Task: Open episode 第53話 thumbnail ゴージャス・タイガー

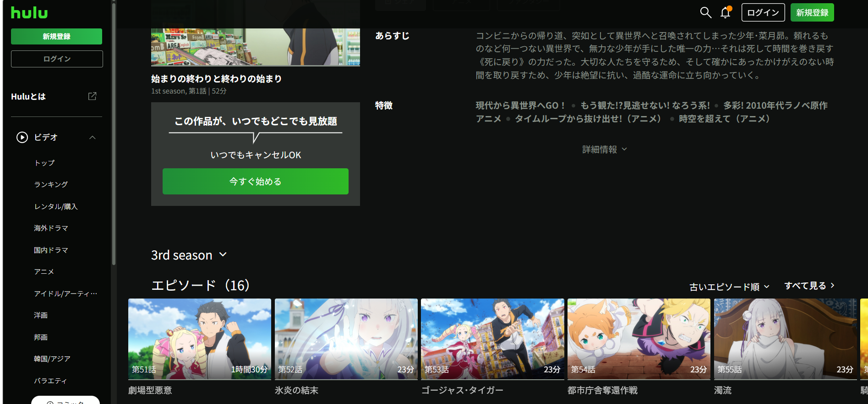Action: pos(492,339)
